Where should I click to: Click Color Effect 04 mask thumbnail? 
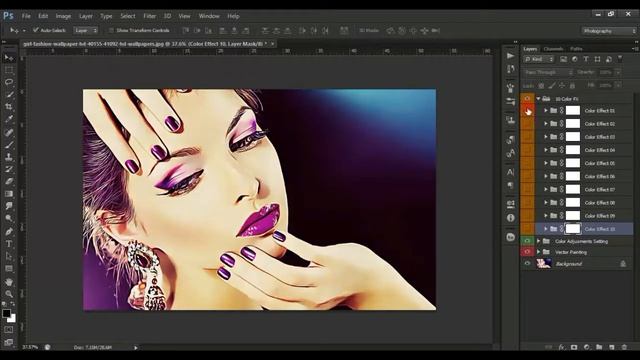[x=572, y=150]
